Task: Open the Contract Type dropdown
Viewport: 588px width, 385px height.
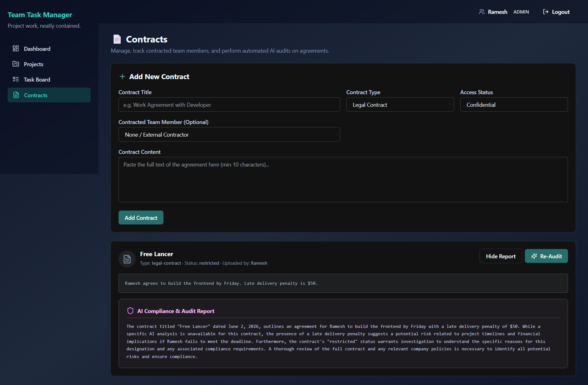Action: click(400, 105)
